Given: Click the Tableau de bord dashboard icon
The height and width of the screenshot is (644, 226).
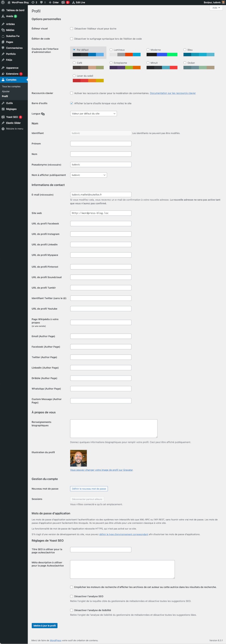Looking at the screenshot, I should coord(3,10).
